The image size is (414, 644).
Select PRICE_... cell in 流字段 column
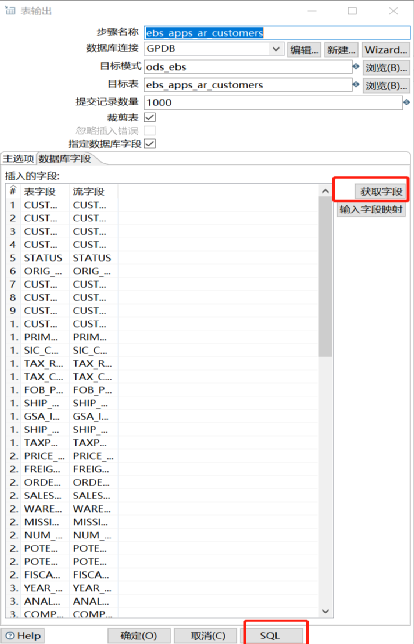pyautogui.click(x=93, y=456)
